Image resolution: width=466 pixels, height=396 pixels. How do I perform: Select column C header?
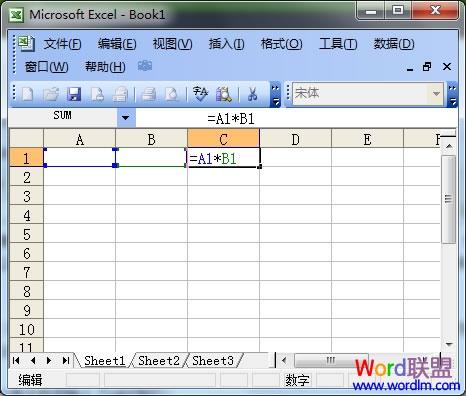click(223, 139)
